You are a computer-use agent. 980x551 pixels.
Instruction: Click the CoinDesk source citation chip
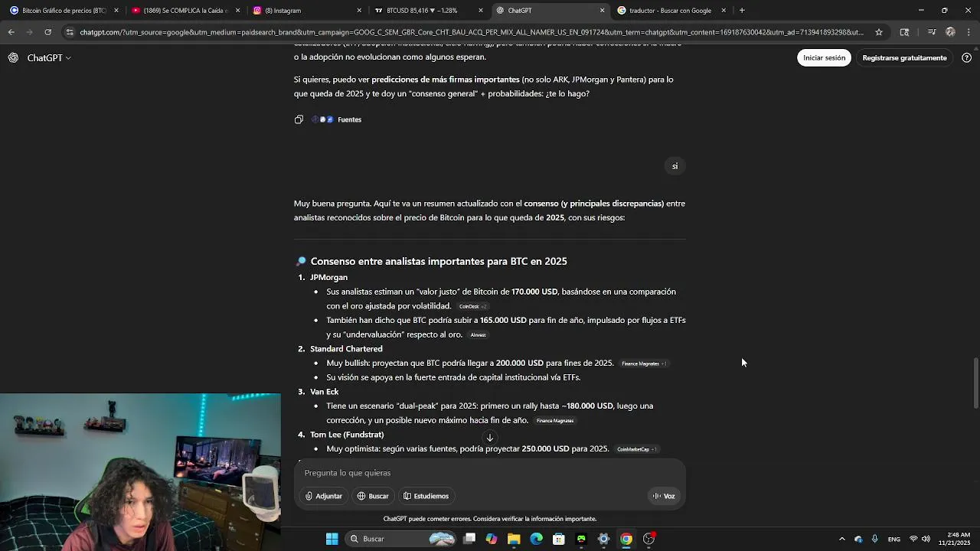tap(472, 306)
